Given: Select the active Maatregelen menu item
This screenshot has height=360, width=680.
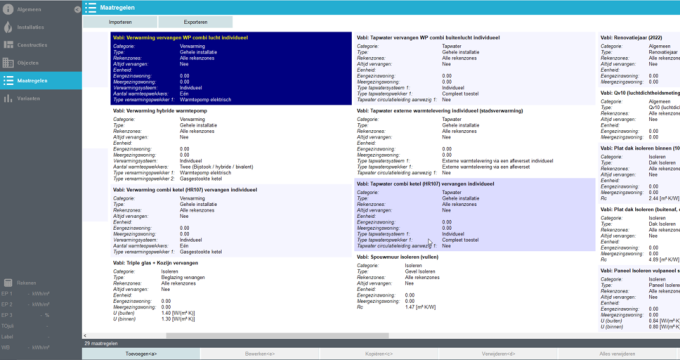Looking at the screenshot, I should (x=41, y=81).
